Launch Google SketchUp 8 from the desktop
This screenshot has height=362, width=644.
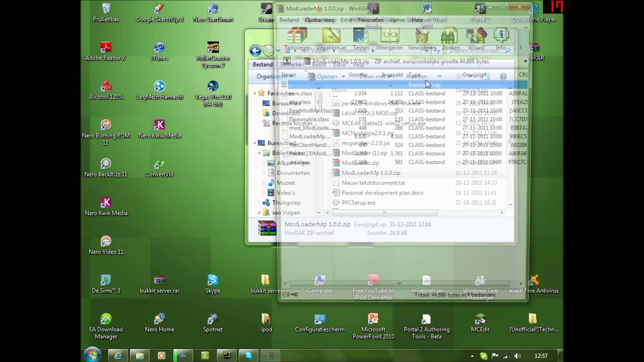coord(159,13)
